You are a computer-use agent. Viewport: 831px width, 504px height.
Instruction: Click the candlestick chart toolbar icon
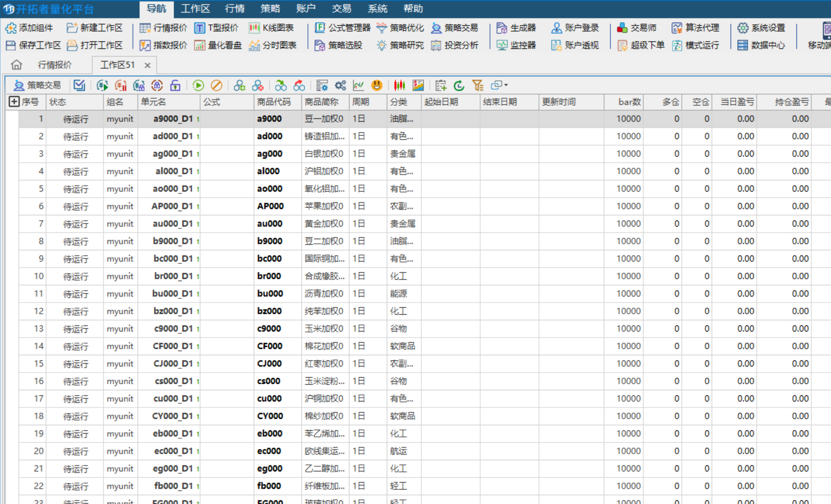pyautogui.click(x=399, y=85)
